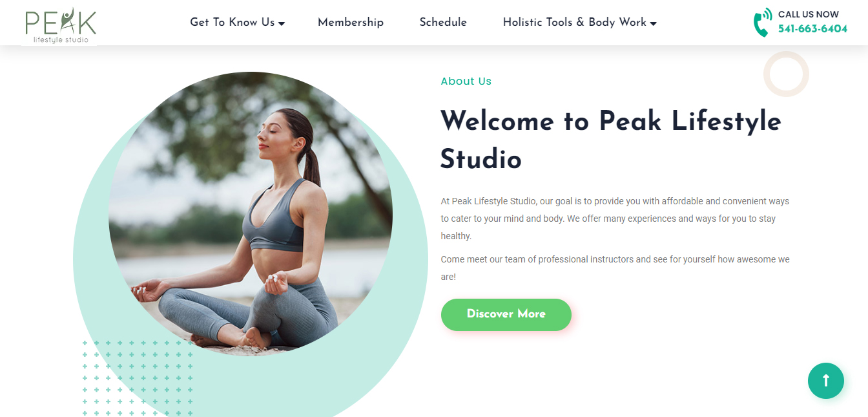Click the About Us heading label

(x=466, y=81)
